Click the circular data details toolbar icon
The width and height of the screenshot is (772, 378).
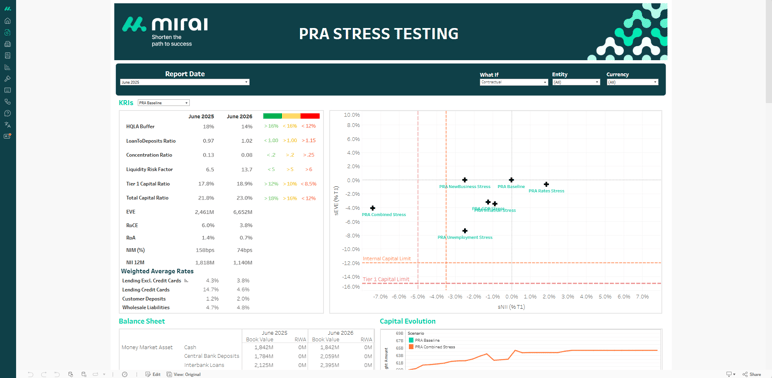click(125, 374)
